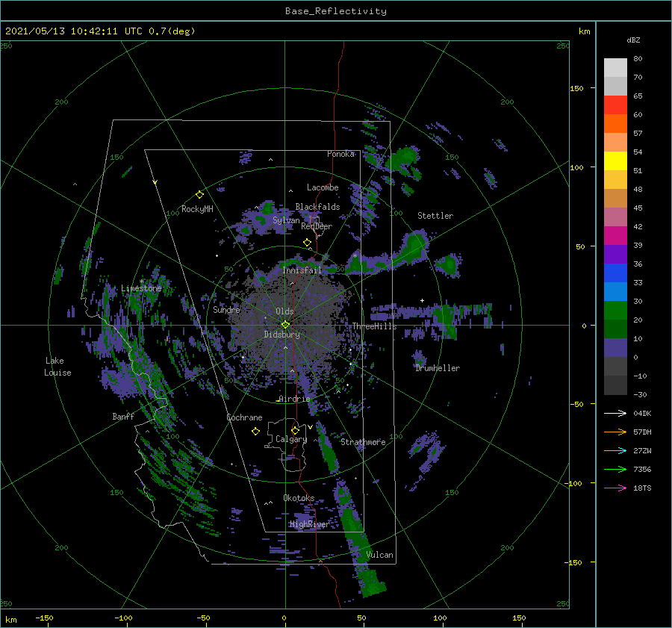672x628 pixels.
Task: Click the Okotoks label
Action: click(299, 497)
